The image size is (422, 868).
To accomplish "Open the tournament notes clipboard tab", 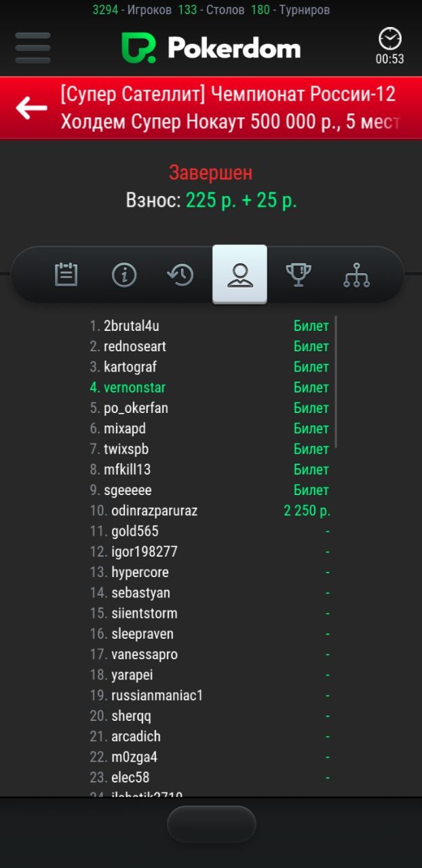I will [x=66, y=275].
